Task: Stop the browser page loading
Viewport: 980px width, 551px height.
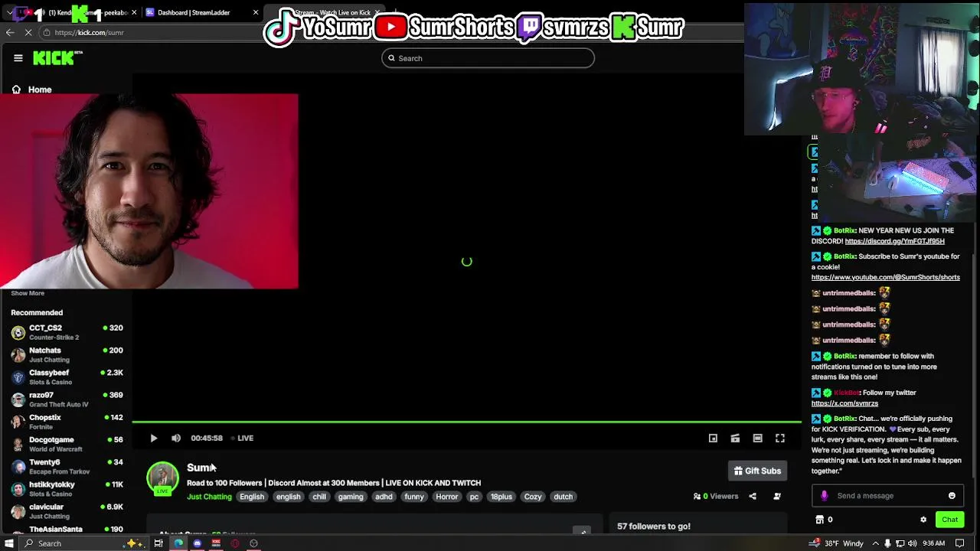Action: pyautogui.click(x=29, y=32)
